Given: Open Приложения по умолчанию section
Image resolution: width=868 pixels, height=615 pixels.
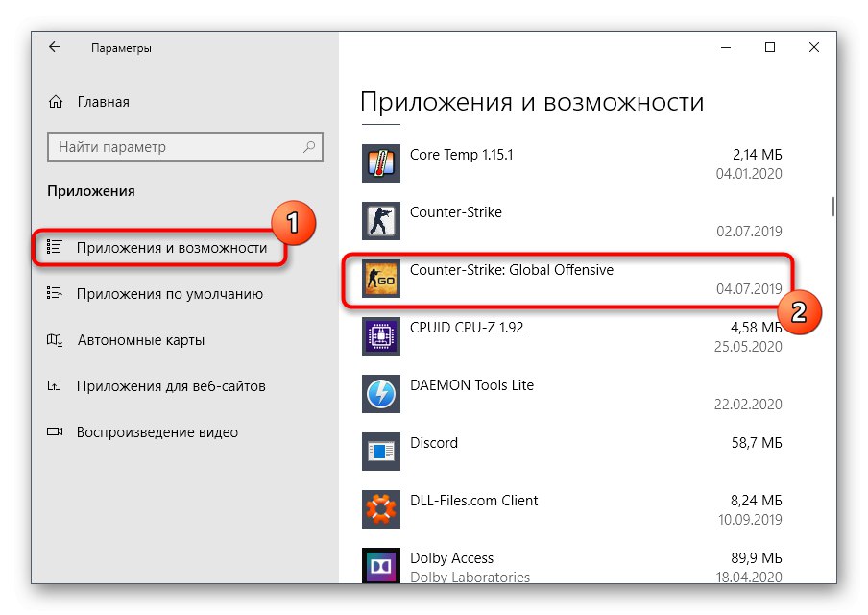Looking at the screenshot, I should (x=169, y=294).
